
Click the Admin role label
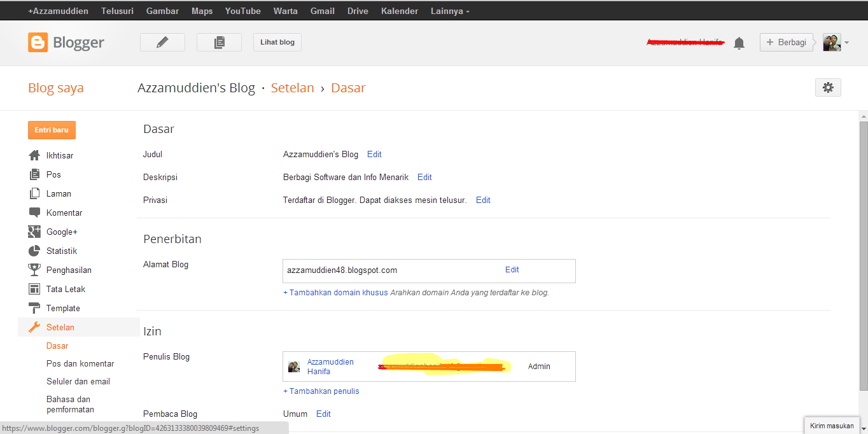(539, 367)
